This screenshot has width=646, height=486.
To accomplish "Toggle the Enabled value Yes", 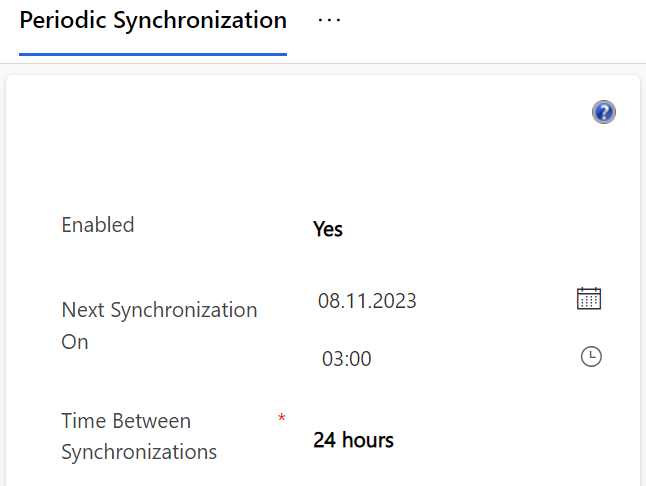I will click(x=328, y=229).
